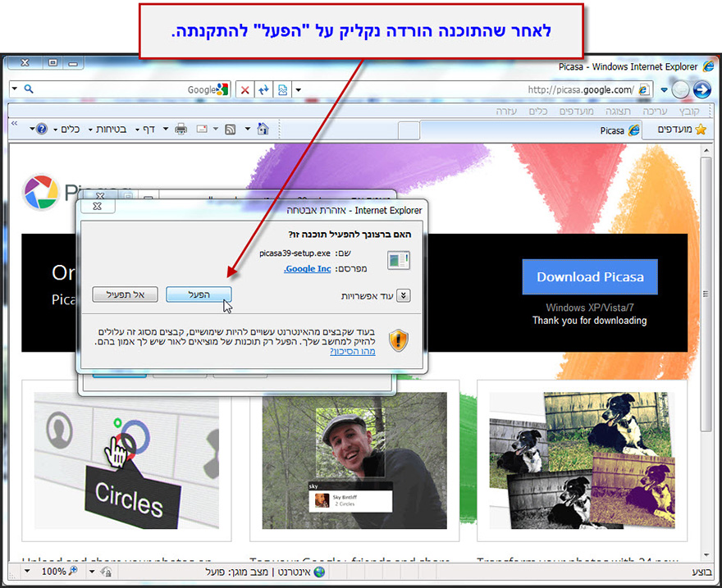Viewport: 722px width, 588px height.
Task: Click the picasa39-setup.exe file name text
Action: [295, 253]
